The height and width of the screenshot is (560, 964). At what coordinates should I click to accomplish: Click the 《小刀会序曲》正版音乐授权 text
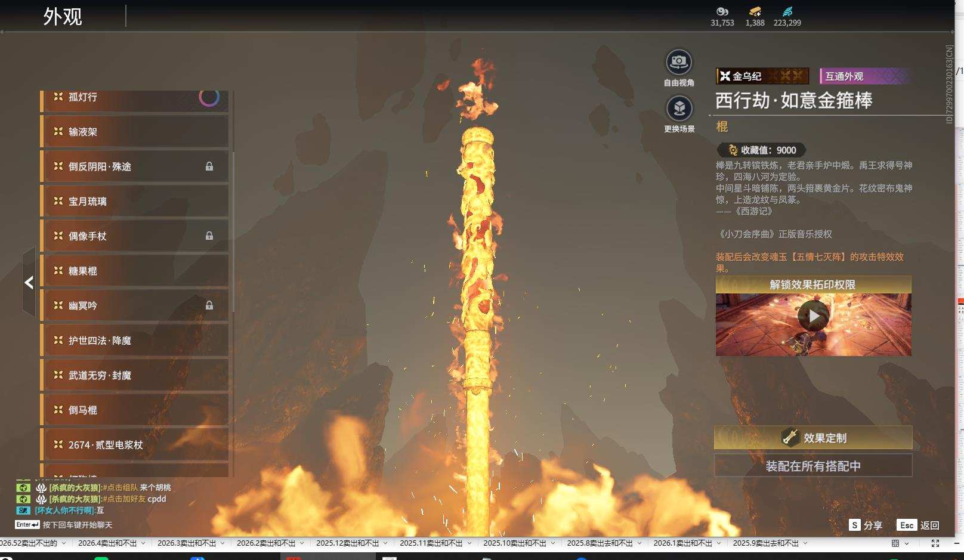pos(774,234)
